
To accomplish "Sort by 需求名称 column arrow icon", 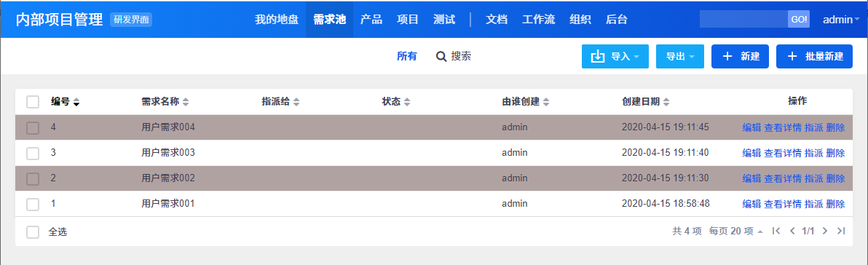I will tap(186, 102).
